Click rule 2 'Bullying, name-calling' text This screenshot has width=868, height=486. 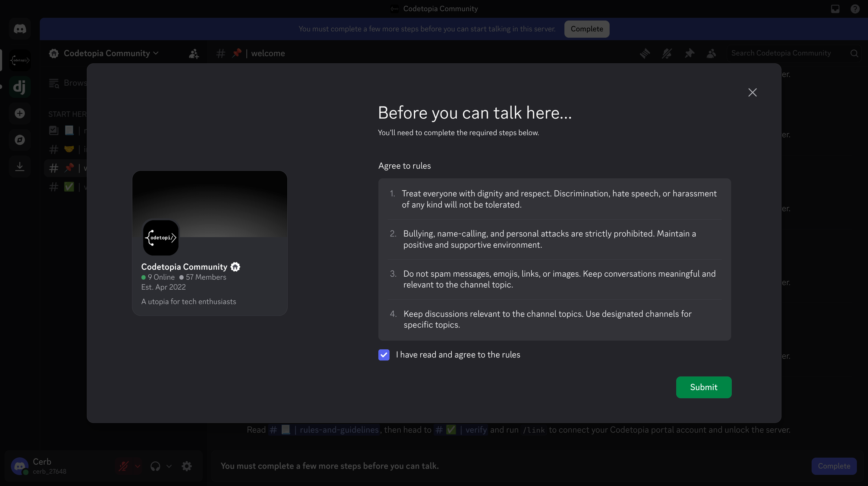point(550,239)
